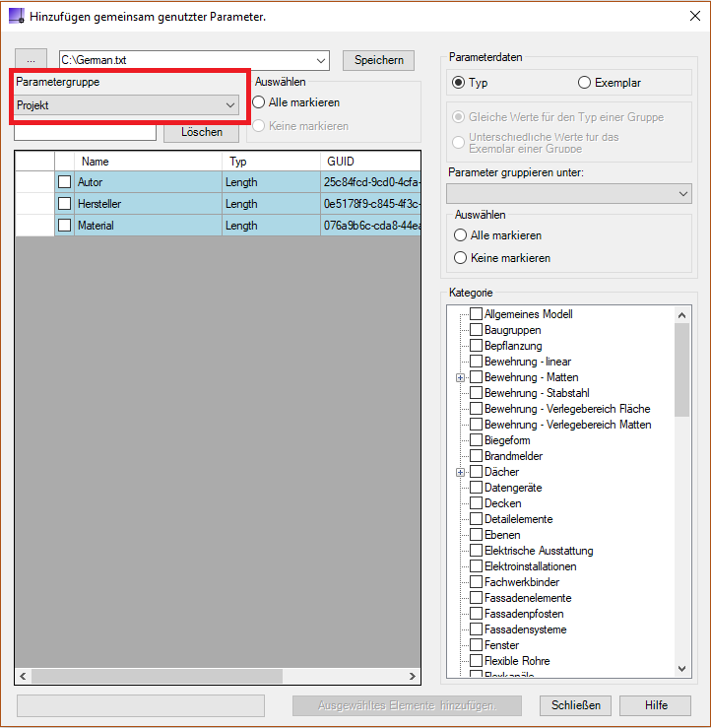Screen dimensions: 711x728
Task: Check the Biegeform category
Action: click(477, 440)
